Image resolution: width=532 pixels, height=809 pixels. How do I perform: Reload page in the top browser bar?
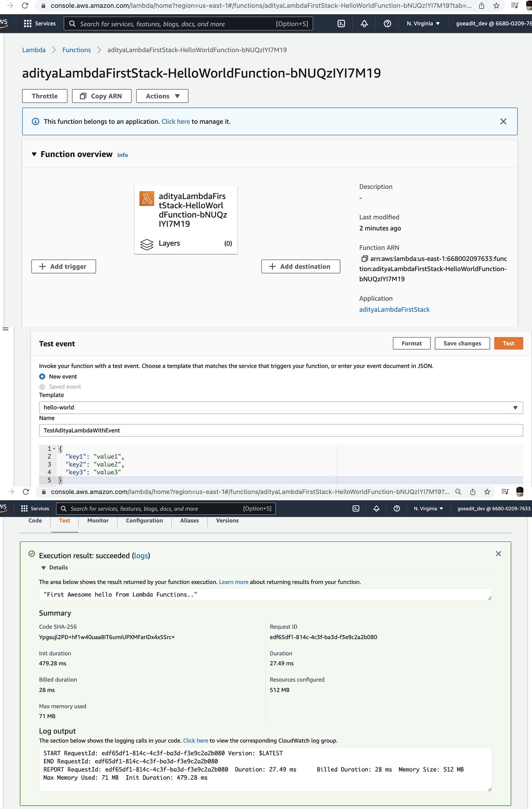(x=25, y=6)
